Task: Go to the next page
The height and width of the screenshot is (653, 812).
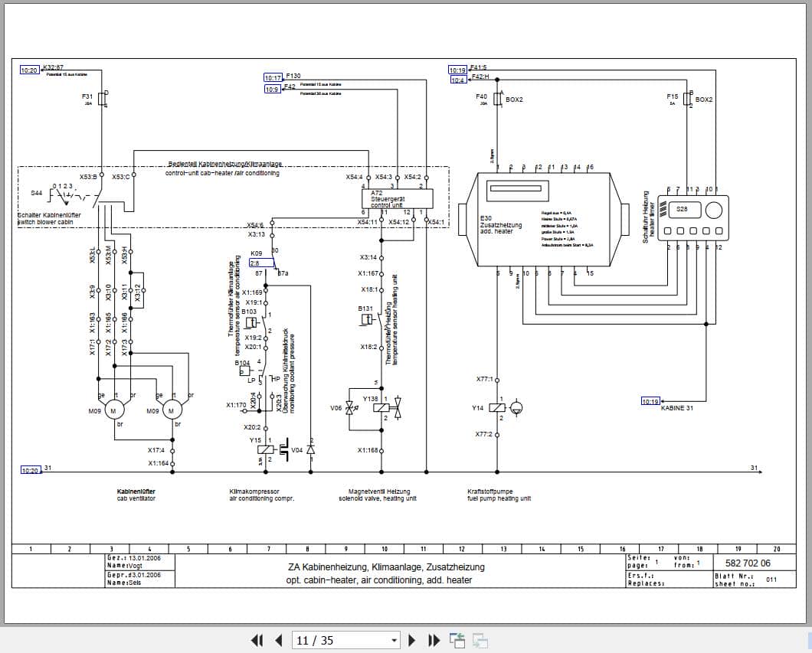Action: click(x=412, y=641)
